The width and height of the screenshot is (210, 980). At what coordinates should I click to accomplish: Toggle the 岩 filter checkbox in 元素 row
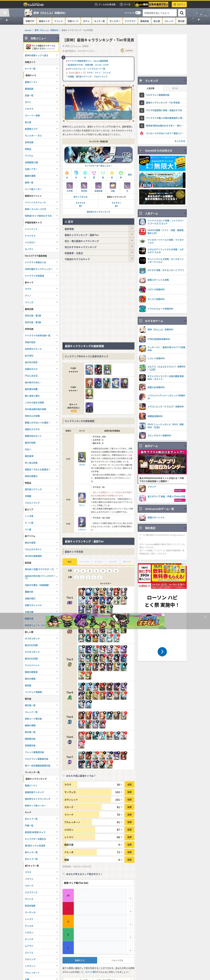[116, 571]
